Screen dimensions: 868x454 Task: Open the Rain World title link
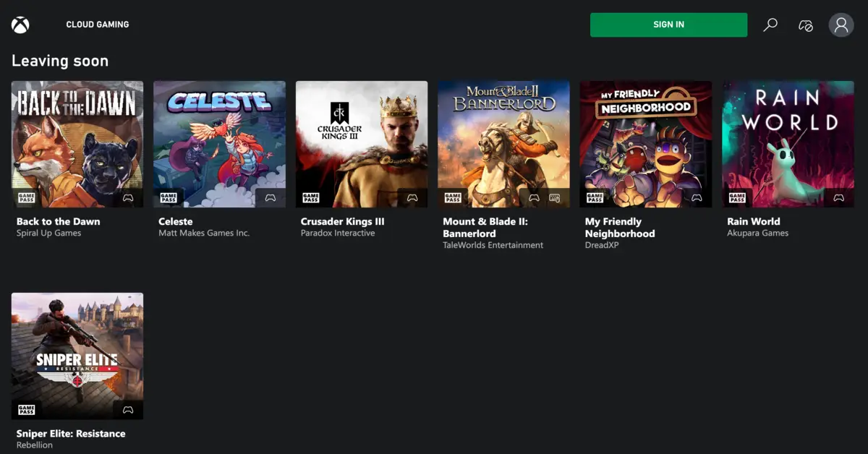tap(754, 222)
